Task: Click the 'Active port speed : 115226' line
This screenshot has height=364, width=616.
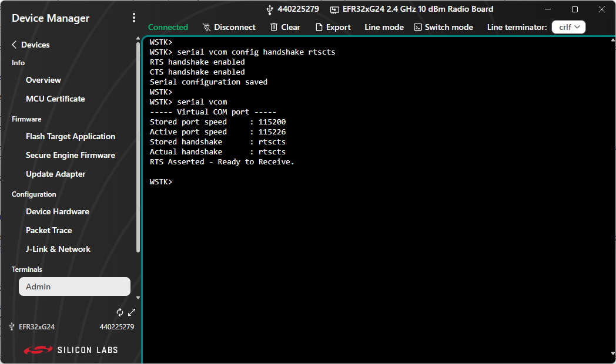Action: tap(217, 132)
